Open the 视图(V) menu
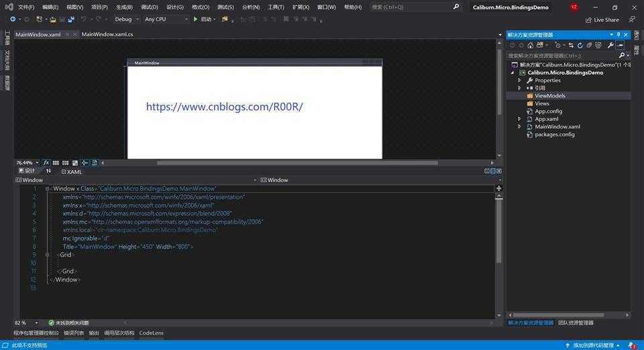The height and width of the screenshot is (350, 644). pos(74,7)
